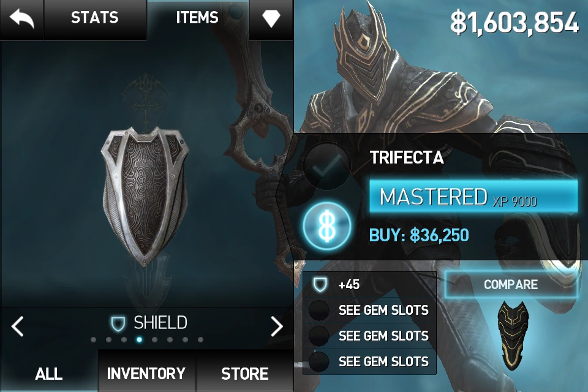
Task: Select the first page indicator dot
Action: click(x=93, y=340)
